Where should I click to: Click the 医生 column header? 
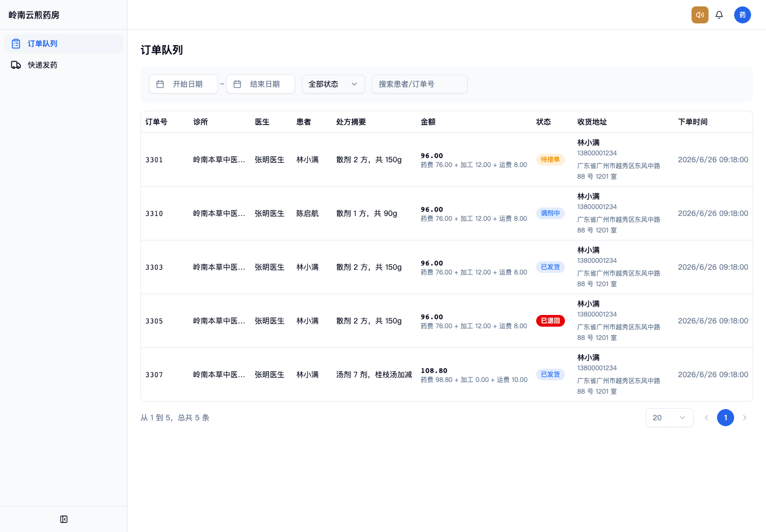pos(262,122)
